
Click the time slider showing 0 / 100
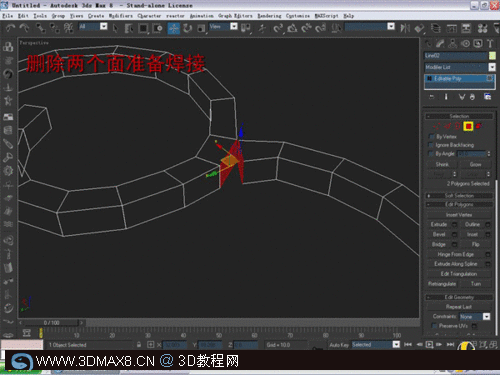[51, 323]
